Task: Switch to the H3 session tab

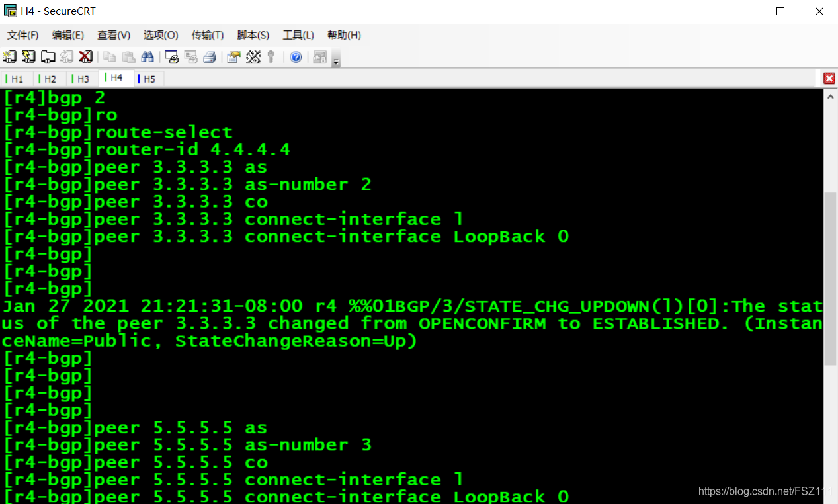Action: pos(83,79)
